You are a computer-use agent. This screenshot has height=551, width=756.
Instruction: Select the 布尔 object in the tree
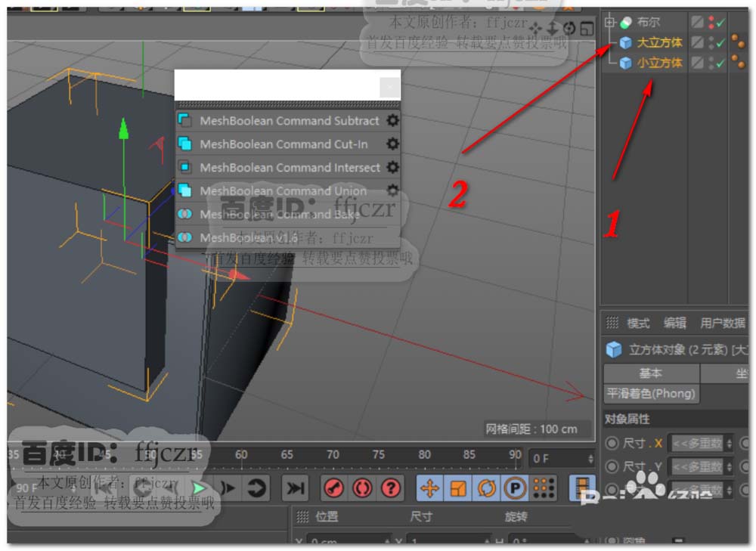pyautogui.click(x=649, y=22)
